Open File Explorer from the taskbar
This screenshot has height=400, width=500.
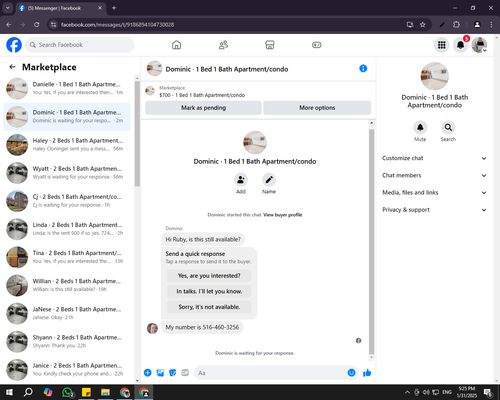click(105, 392)
